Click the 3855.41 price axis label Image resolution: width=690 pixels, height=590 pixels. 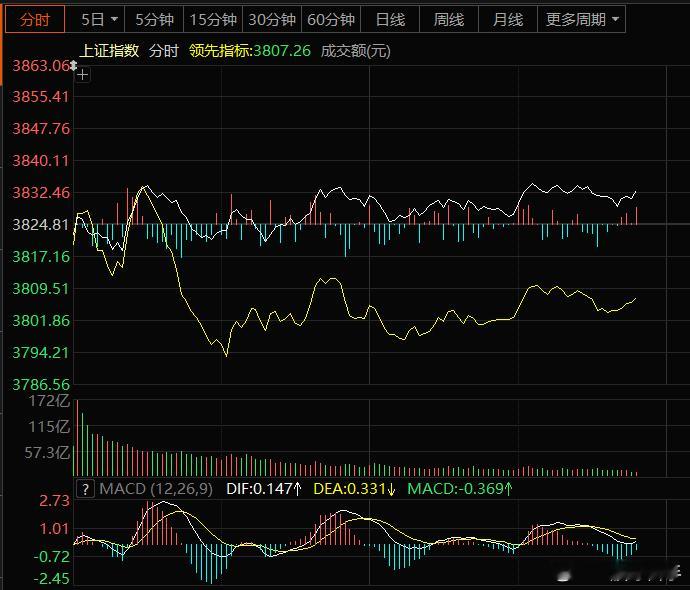point(41,97)
